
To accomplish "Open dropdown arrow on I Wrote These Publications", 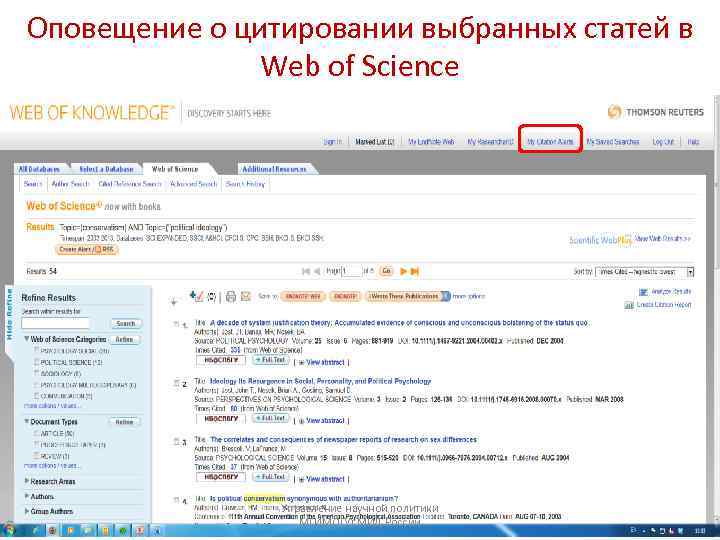I will point(446,296).
